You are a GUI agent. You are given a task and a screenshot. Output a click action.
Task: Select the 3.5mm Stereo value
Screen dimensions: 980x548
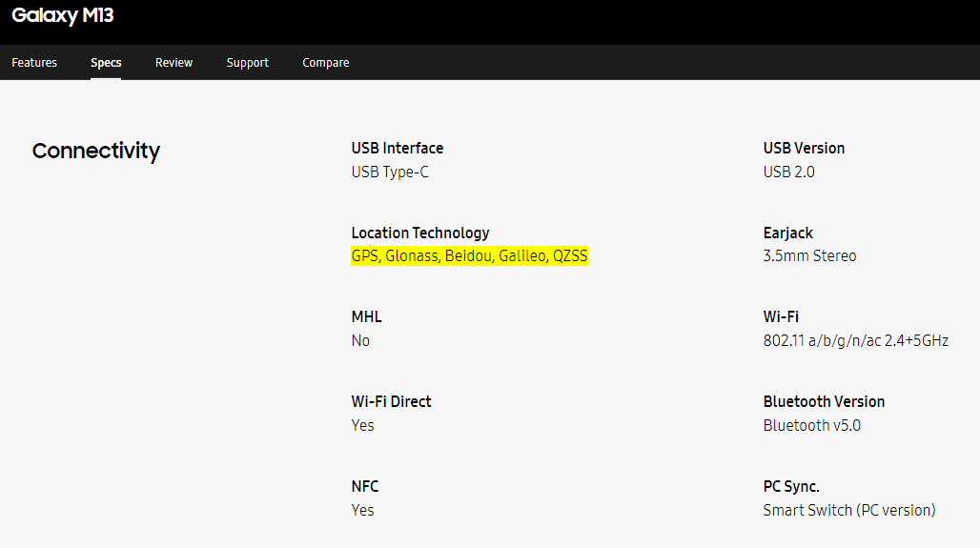point(809,255)
